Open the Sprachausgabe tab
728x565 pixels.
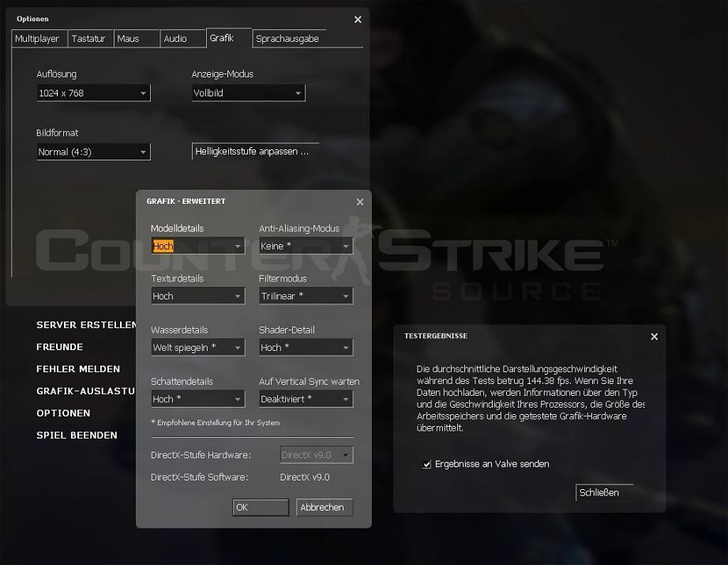click(x=289, y=39)
